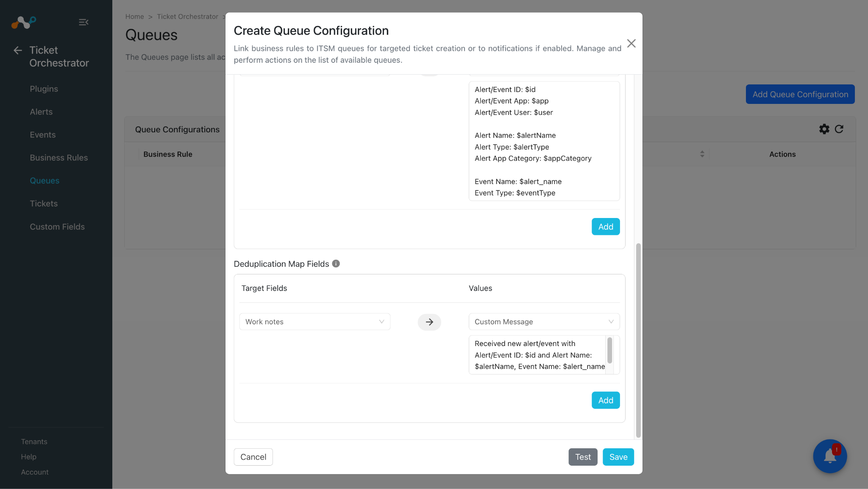Open the table settings gear icon
This screenshot has width=868, height=489.
[824, 129]
